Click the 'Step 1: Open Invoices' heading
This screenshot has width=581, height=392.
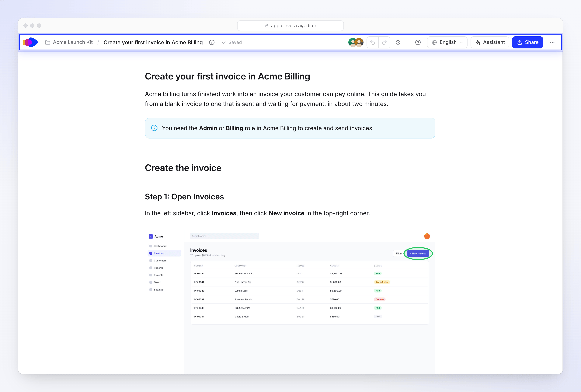[x=184, y=197]
